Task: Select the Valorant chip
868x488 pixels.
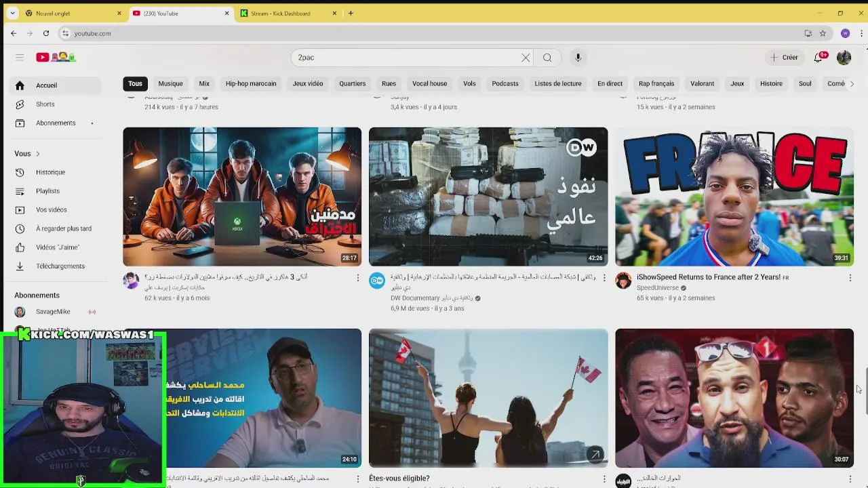Action: 702,84
